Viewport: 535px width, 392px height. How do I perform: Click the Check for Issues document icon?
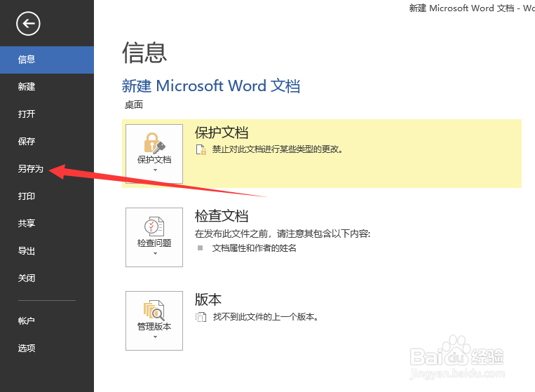tap(154, 227)
